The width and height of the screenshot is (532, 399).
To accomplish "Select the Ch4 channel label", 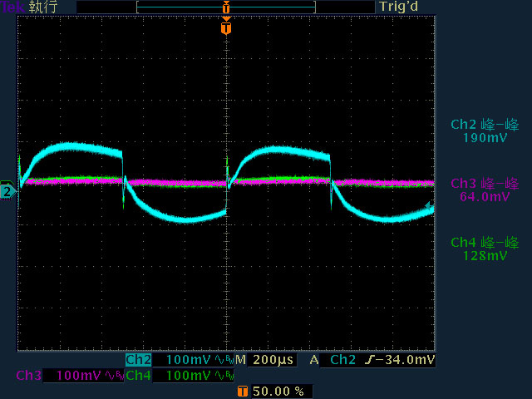I will coord(139,376).
